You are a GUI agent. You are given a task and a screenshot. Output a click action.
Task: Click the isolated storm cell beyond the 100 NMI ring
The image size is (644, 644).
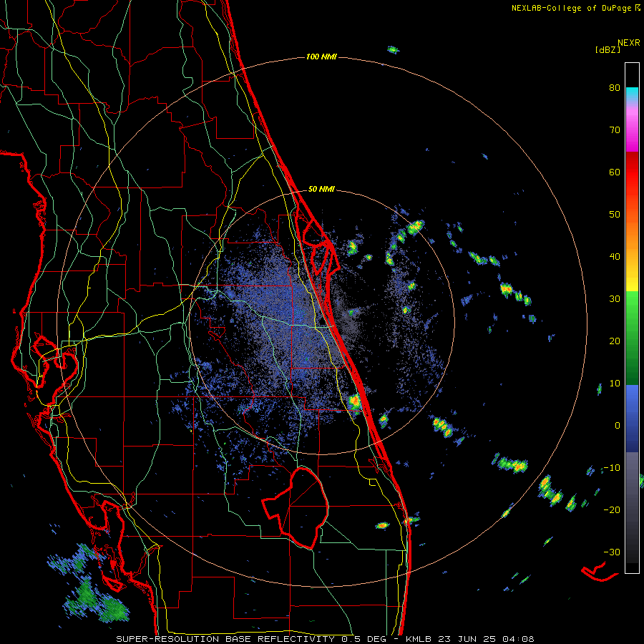click(393, 49)
